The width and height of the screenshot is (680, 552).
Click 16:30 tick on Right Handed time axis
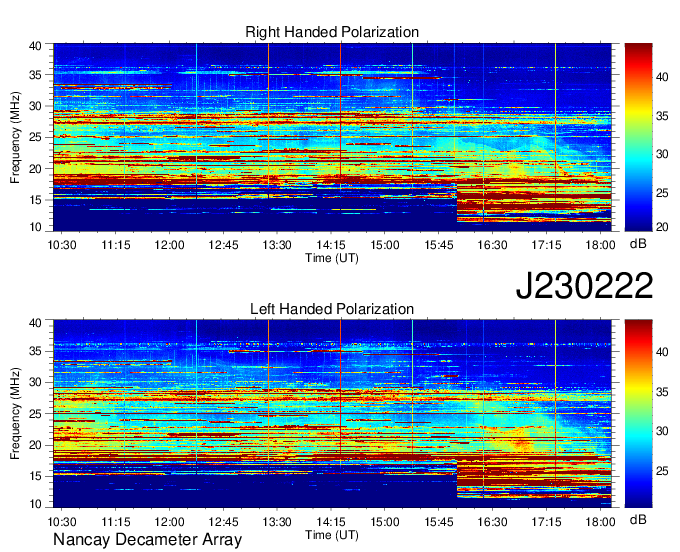coord(492,245)
